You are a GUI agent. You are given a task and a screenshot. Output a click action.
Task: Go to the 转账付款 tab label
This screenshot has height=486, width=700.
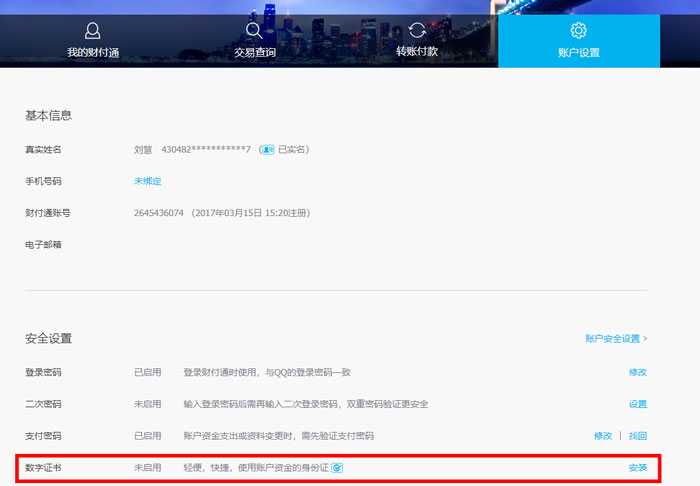click(417, 51)
